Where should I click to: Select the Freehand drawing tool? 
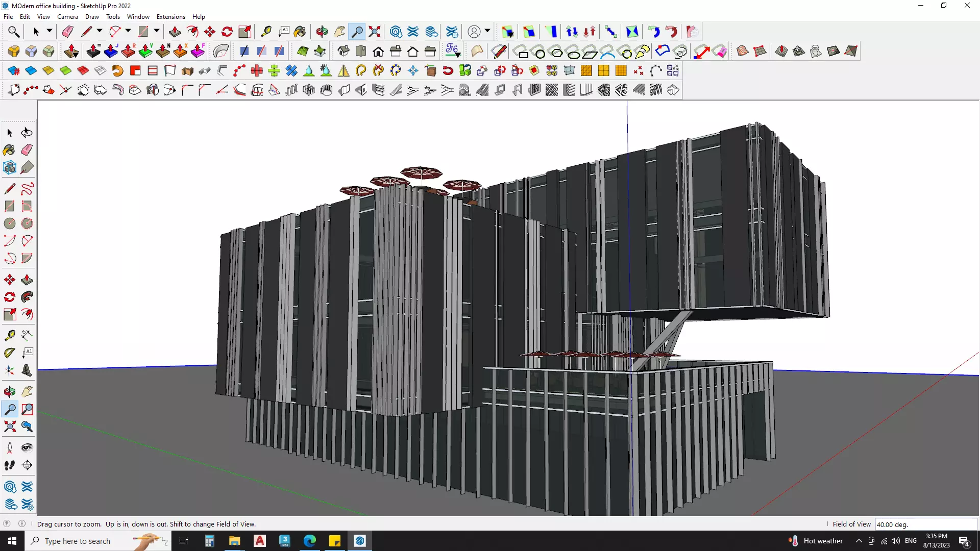27,189
